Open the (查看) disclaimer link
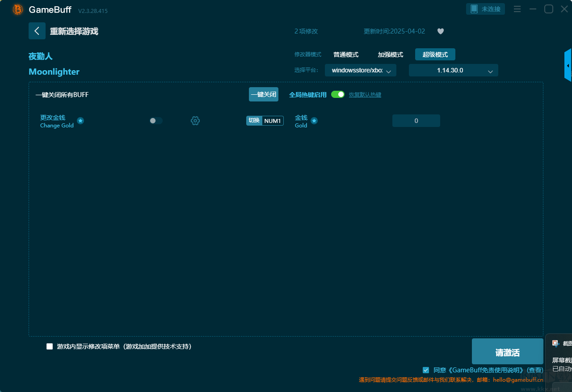The image size is (572, 392). pyautogui.click(x=535, y=370)
